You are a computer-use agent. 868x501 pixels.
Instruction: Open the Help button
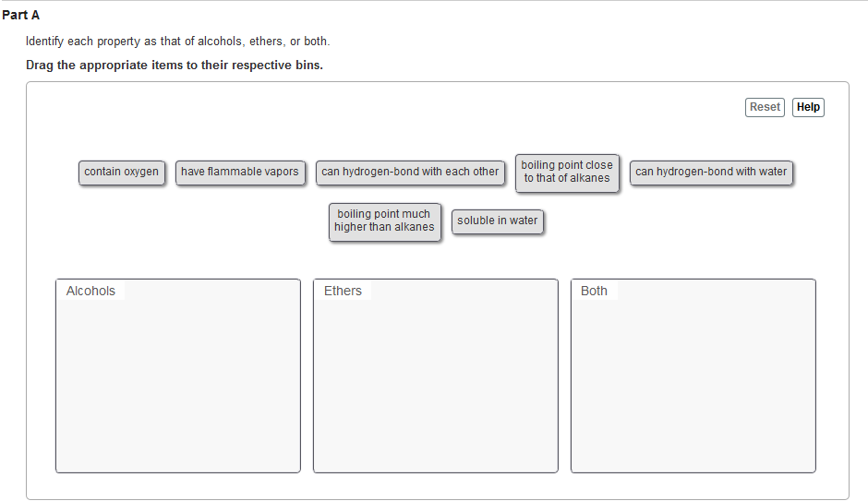click(x=808, y=107)
